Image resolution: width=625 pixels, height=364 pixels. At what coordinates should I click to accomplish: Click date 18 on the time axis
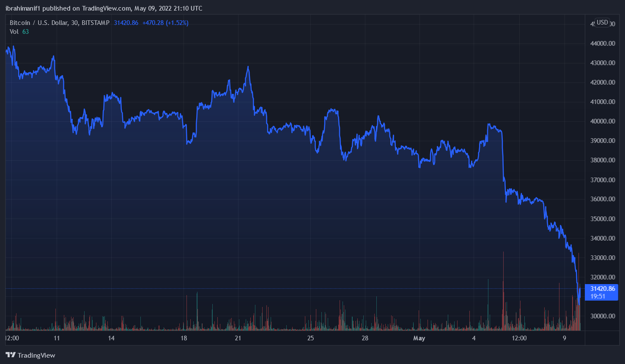184,338
